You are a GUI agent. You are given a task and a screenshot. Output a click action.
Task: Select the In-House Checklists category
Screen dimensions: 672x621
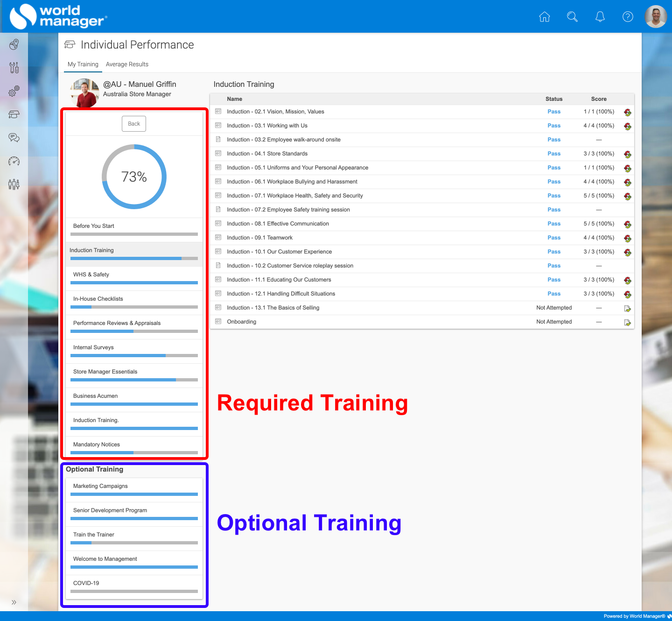pos(134,303)
